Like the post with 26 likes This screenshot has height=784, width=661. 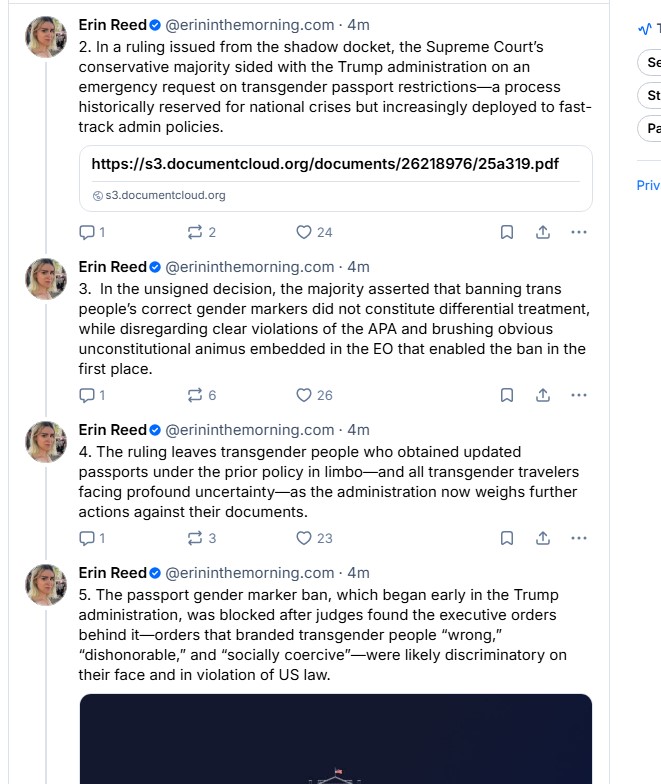click(x=304, y=395)
